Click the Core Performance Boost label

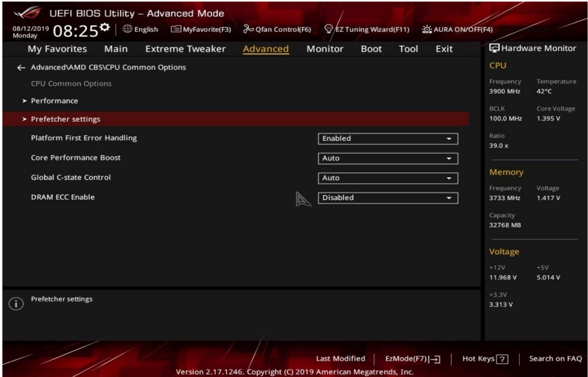click(x=76, y=158)
